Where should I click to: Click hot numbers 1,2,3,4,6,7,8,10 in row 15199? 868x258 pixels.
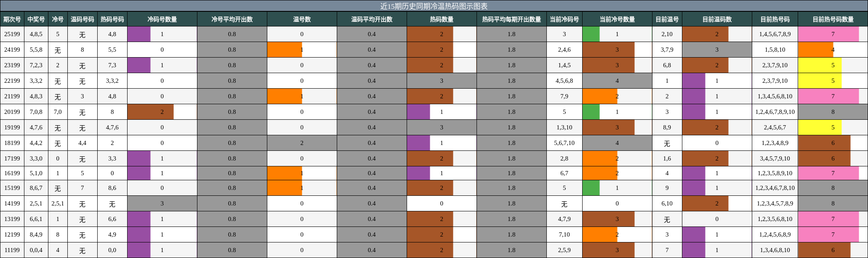click(x=775, y=188)
